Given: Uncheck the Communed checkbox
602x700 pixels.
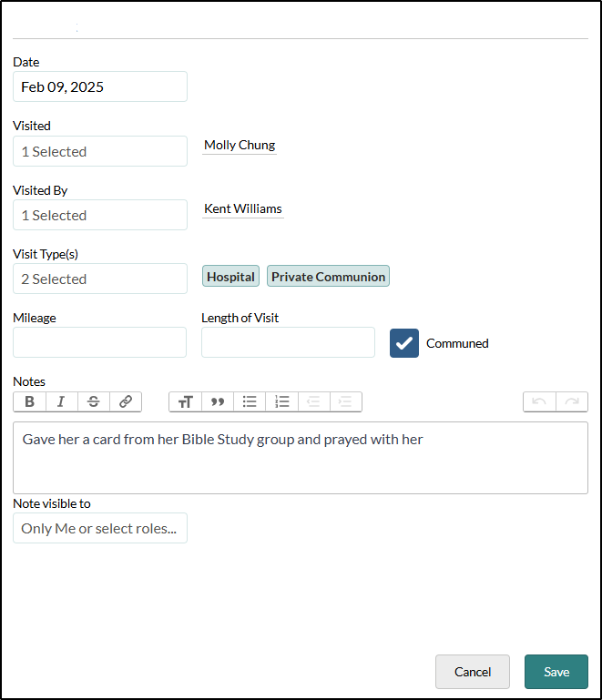Looking at the screenshot, I should point(404,343).
